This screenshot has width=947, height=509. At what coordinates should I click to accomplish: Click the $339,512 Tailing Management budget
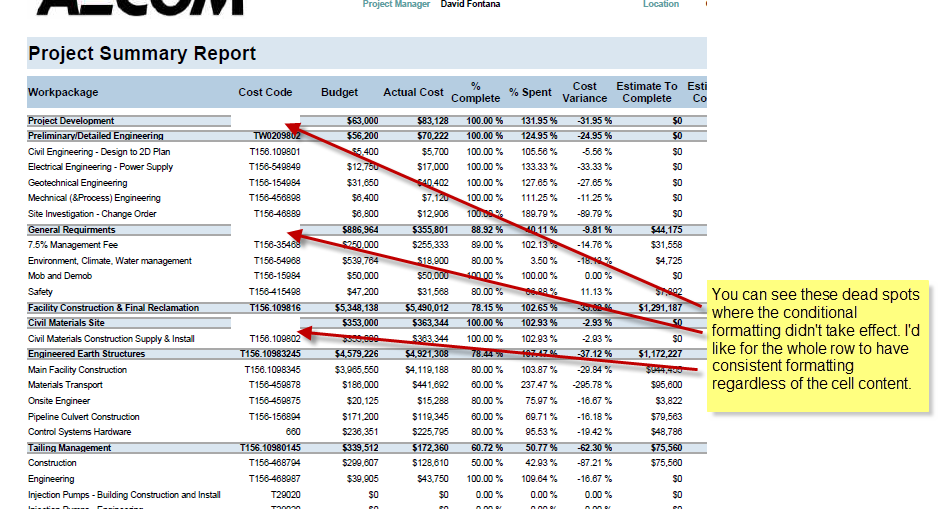361,448
